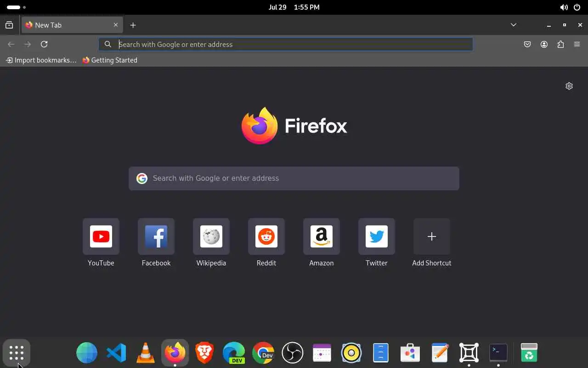The image size is (588, 368).
Task: Open Save to Pocket
Action: point(527,44)
